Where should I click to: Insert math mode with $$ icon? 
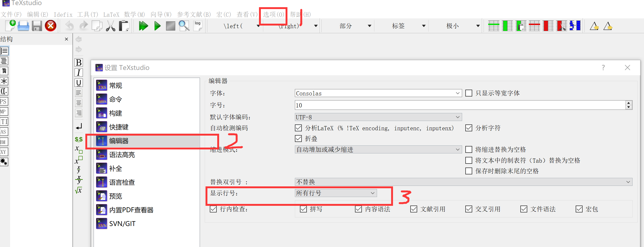(x=79, y=139)
